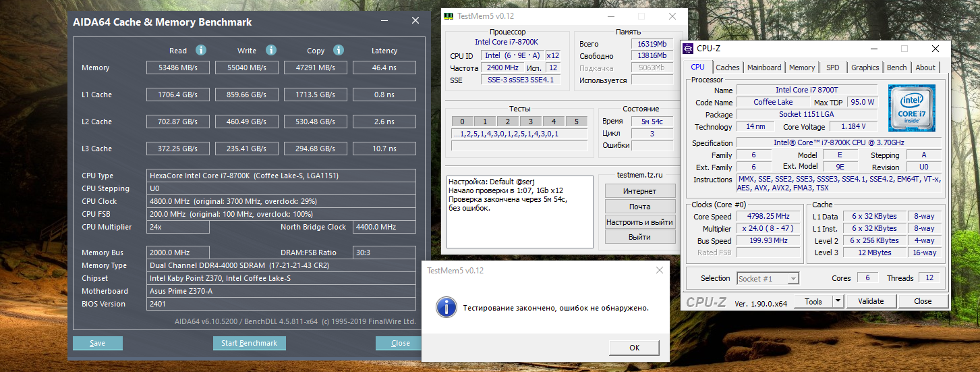Click the Интернет button in TestMem5

[640, 191]
